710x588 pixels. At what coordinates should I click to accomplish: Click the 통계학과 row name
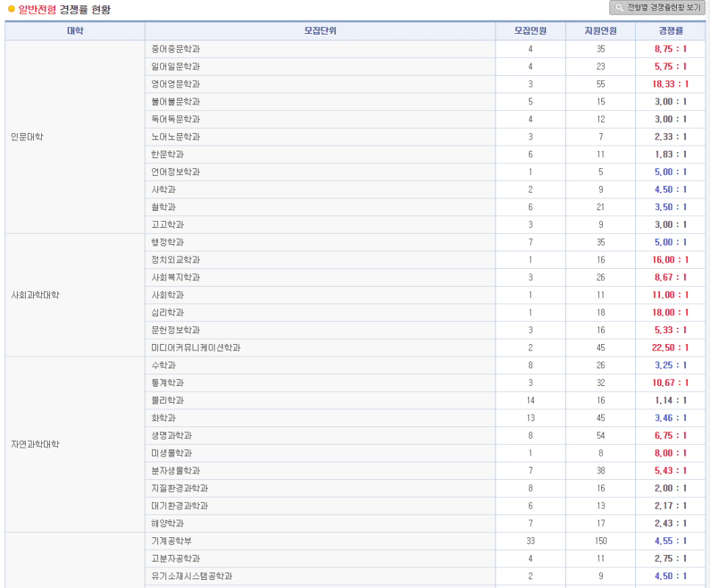168,383
